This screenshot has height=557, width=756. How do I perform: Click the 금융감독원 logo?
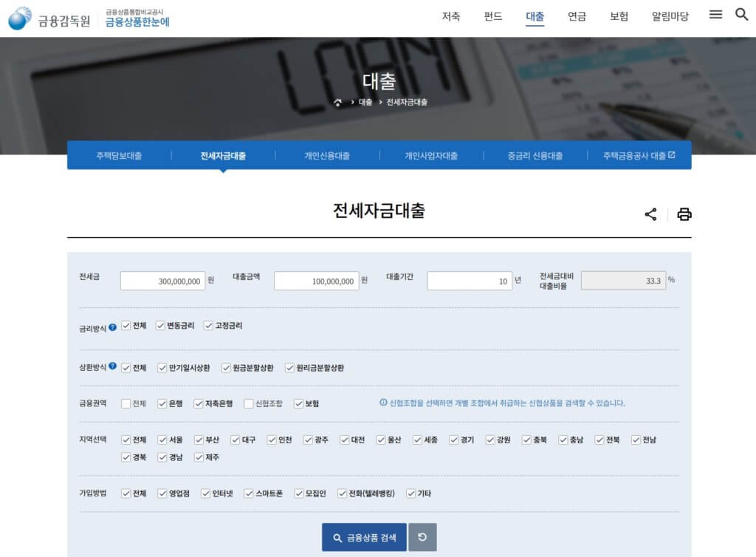49,18
